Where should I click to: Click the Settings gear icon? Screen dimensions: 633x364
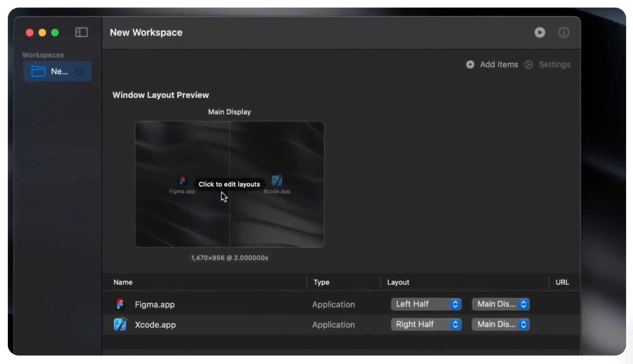528,65
